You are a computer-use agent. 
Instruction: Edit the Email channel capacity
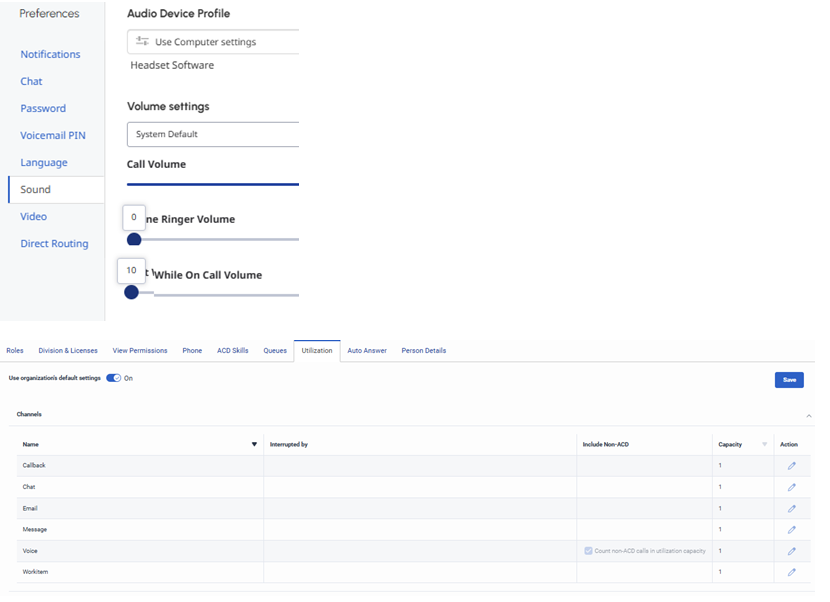coord(791,509)
